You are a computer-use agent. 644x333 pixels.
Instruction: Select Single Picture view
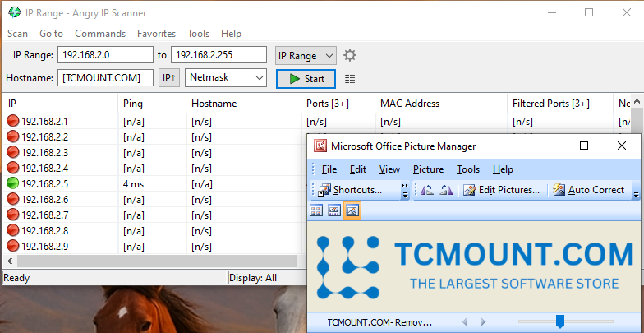352,210
